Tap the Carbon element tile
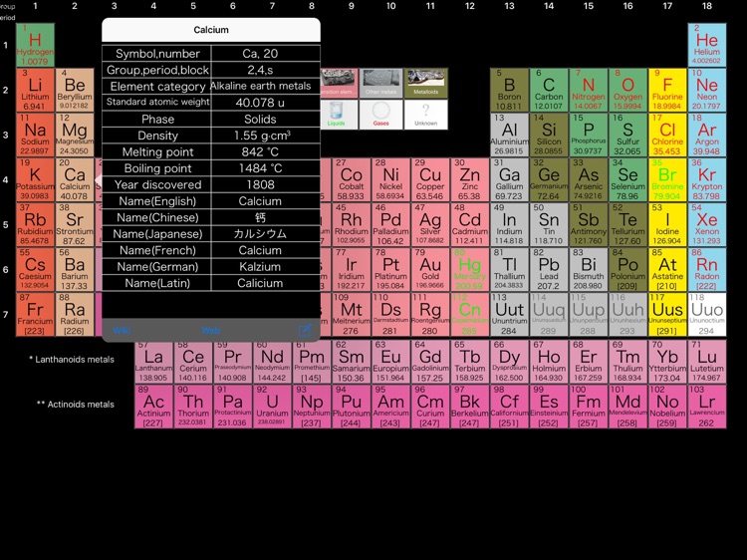Image resolution: width=747 pixels, height=560 pixels. click(549, 90)
